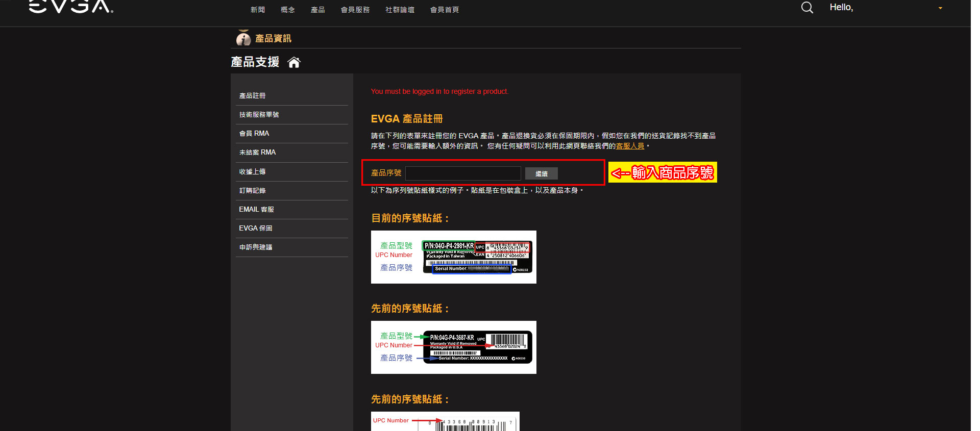Follow the 客服人員 link
The width and height of the screenshot is (980, 431).
(x=630, y=146)
